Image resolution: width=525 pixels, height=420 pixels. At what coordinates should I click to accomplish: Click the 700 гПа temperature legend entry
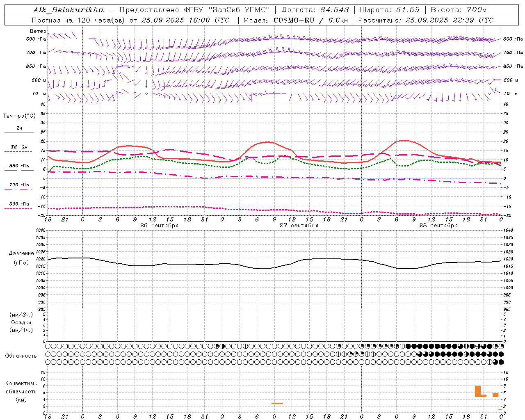coord(19,185)
